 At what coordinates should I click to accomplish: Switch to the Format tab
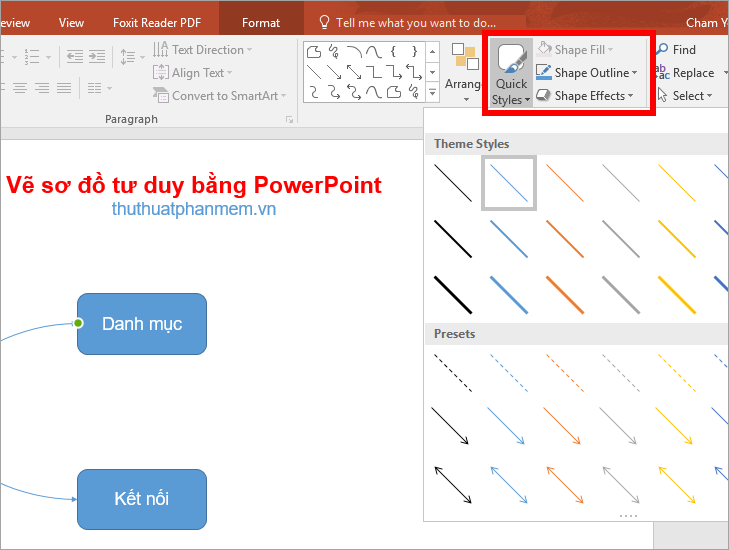coord(261,22)
